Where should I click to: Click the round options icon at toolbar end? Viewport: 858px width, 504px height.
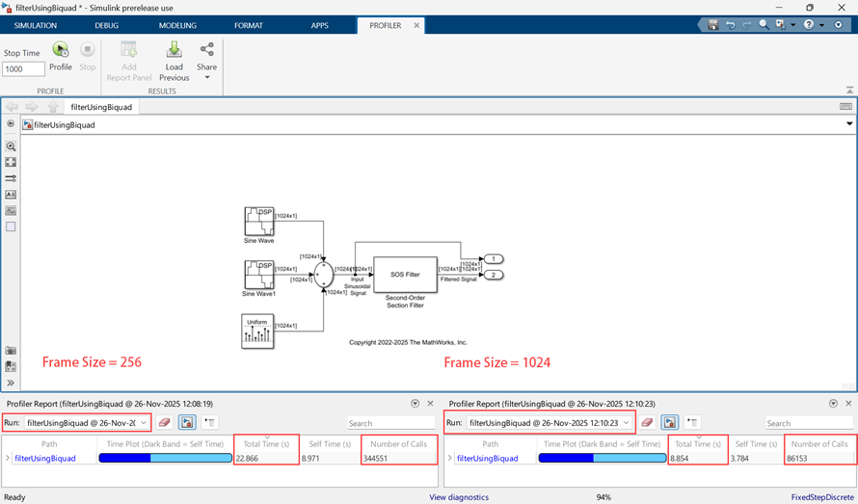pos(839,25)
